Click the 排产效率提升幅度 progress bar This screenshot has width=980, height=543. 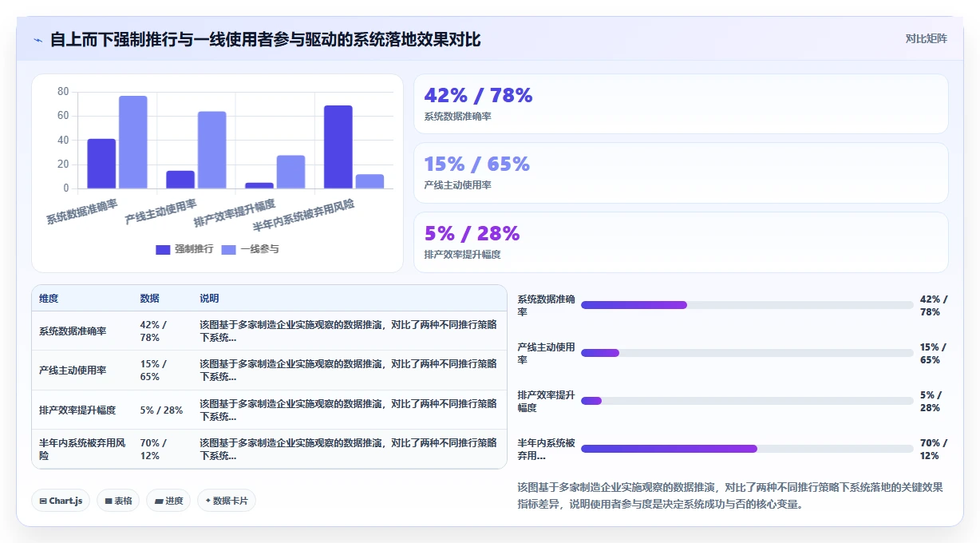click(747, 401)
